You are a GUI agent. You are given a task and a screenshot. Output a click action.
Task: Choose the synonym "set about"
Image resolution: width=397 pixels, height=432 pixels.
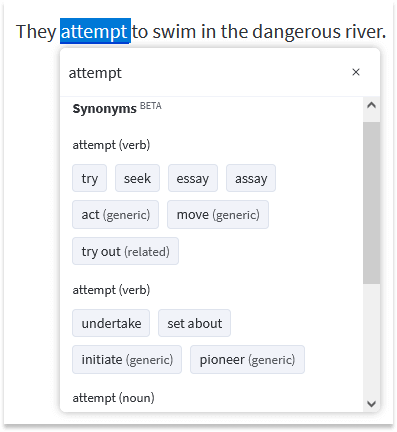(x=194, y=323)
